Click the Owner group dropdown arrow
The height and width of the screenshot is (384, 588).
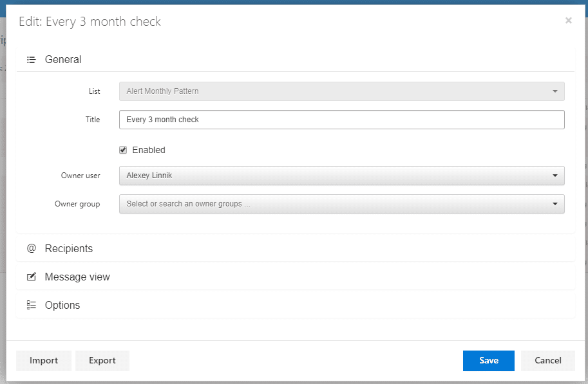[x=555, y=204]
